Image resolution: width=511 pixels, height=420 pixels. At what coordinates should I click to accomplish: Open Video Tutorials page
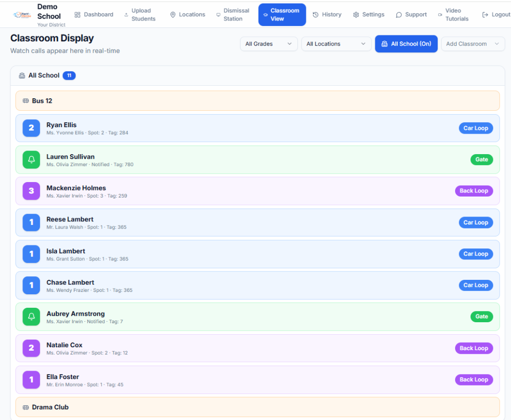click(453, 14)
